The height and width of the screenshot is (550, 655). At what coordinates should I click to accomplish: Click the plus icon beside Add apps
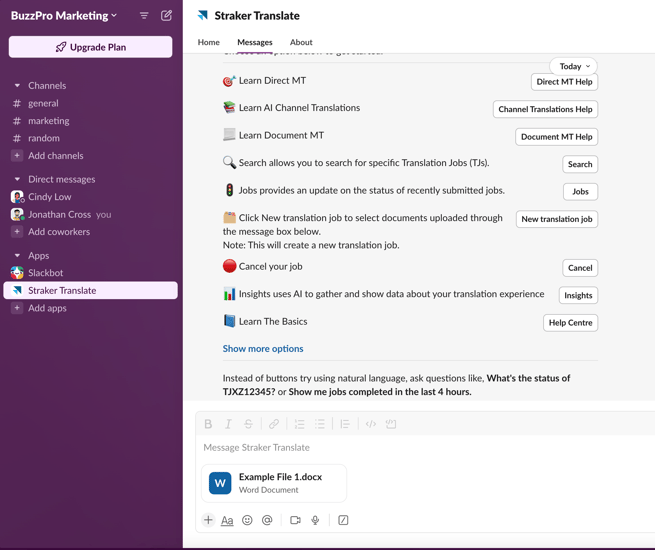[x=17, y=308]
